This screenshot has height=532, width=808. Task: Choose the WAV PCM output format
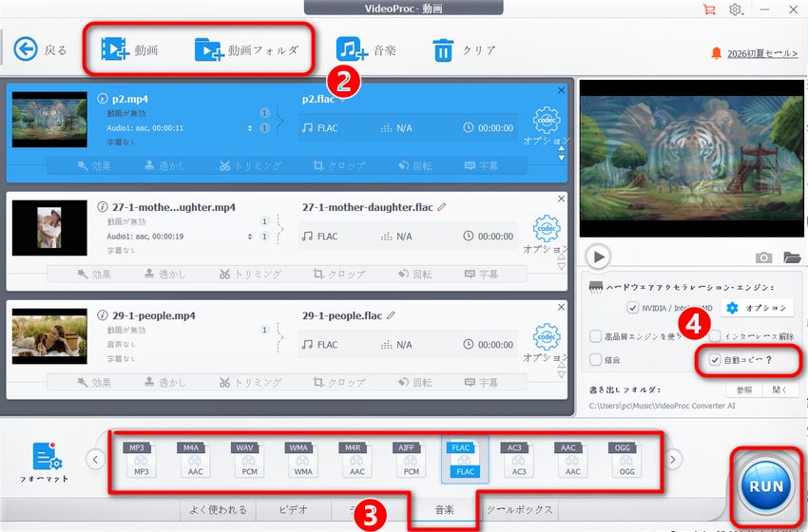coord(249,459)
